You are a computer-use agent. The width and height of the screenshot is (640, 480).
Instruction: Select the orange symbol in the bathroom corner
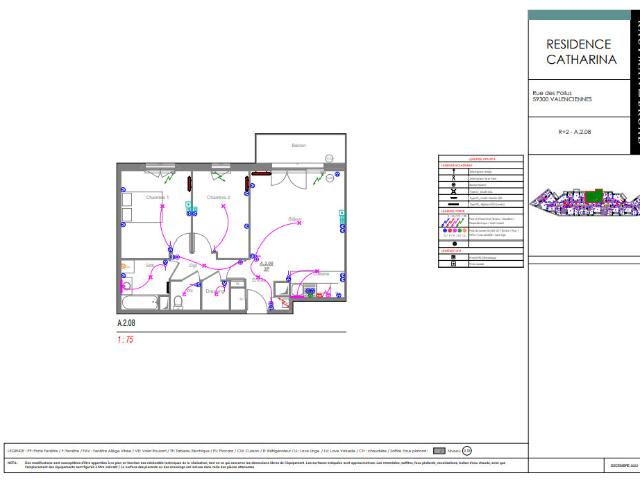click(x=124, y=267)
